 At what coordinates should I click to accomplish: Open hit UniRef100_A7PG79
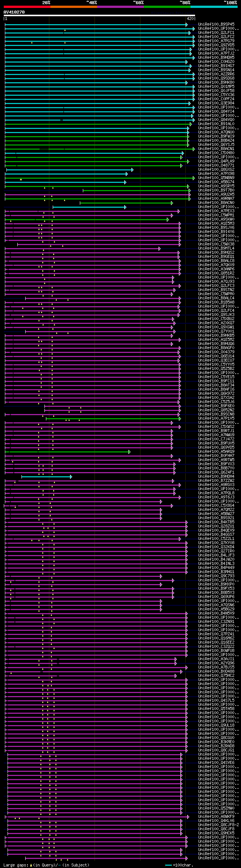[217, 41]
